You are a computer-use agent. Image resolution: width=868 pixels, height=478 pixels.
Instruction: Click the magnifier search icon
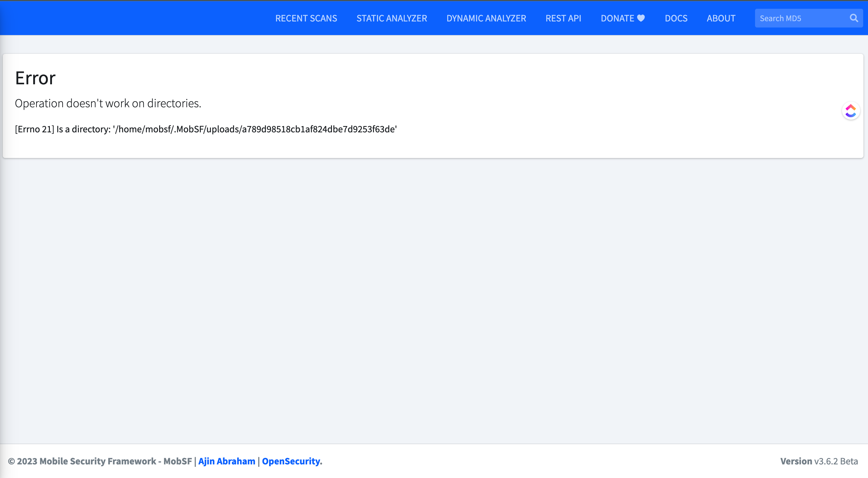point(854,18)
